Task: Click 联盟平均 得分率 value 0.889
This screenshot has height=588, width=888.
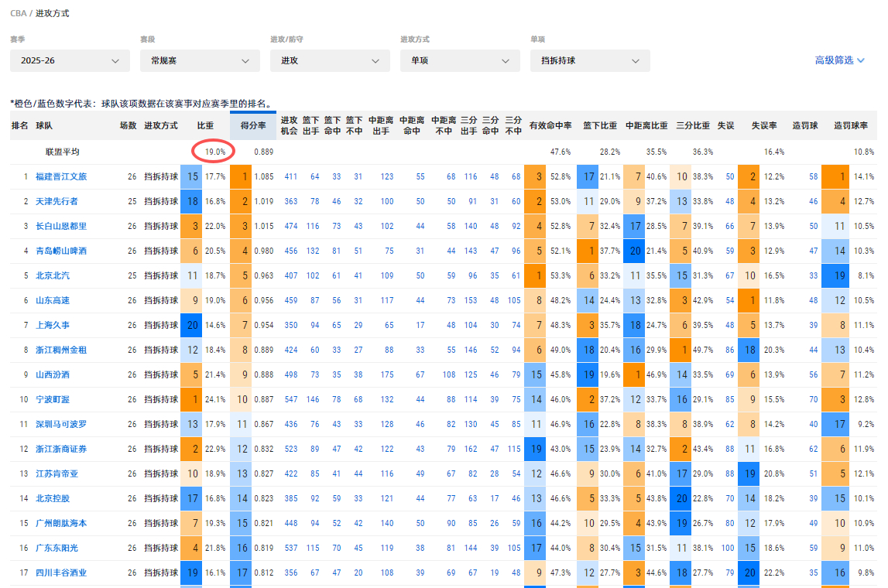Action: click(264, 152)
